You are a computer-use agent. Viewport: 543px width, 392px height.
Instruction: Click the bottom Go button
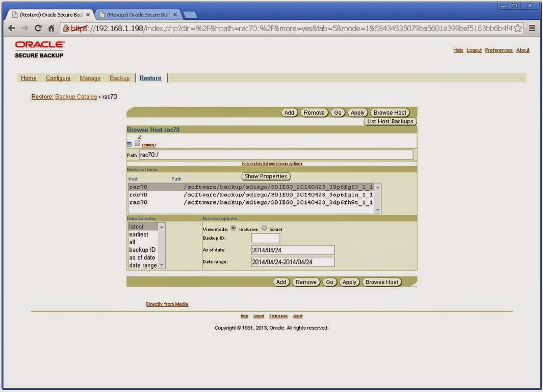329,282
